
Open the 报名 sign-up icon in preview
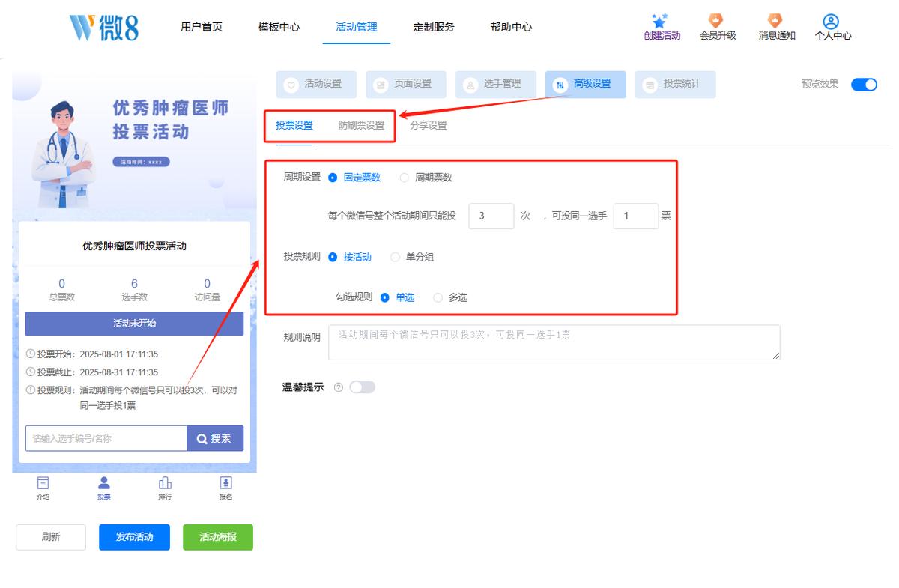[x=225, y=482]
